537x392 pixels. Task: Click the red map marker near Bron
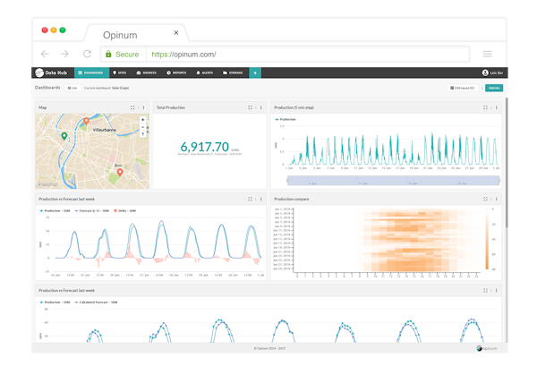click(x=120, y=172)
